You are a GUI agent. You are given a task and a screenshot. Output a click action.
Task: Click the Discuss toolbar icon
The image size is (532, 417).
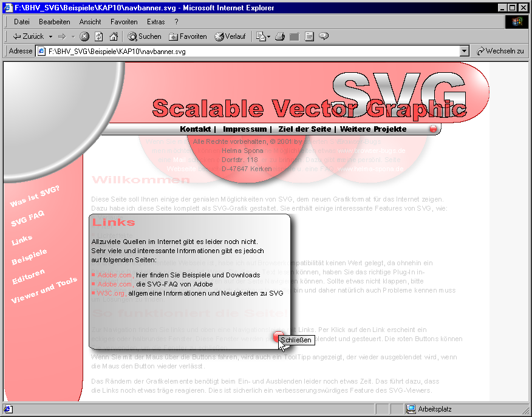[309, 36]
